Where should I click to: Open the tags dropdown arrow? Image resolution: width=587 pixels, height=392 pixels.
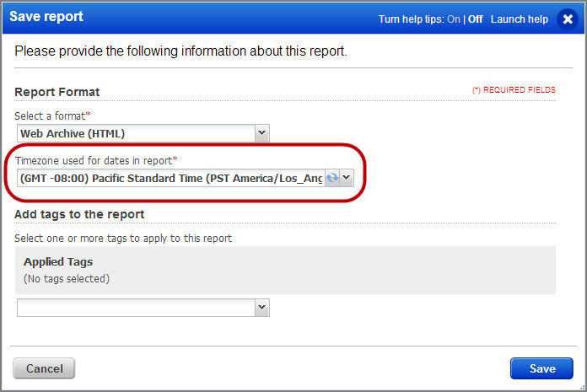coord(262,308)
